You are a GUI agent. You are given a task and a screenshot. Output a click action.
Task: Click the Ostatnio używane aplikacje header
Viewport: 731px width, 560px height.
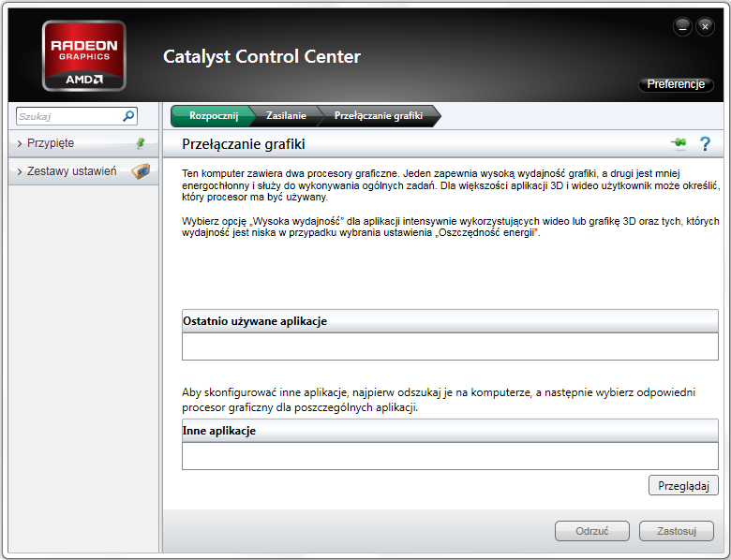450,321
